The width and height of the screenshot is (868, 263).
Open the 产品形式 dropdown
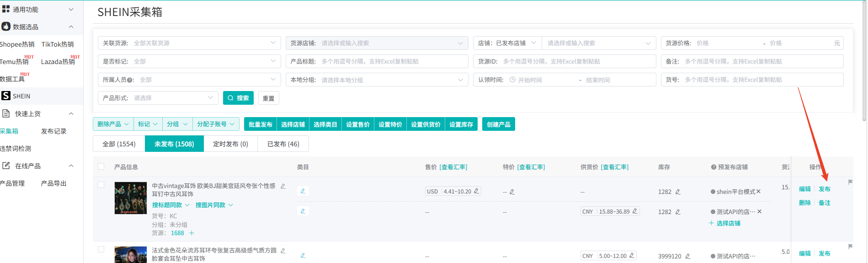coord(158,98)
